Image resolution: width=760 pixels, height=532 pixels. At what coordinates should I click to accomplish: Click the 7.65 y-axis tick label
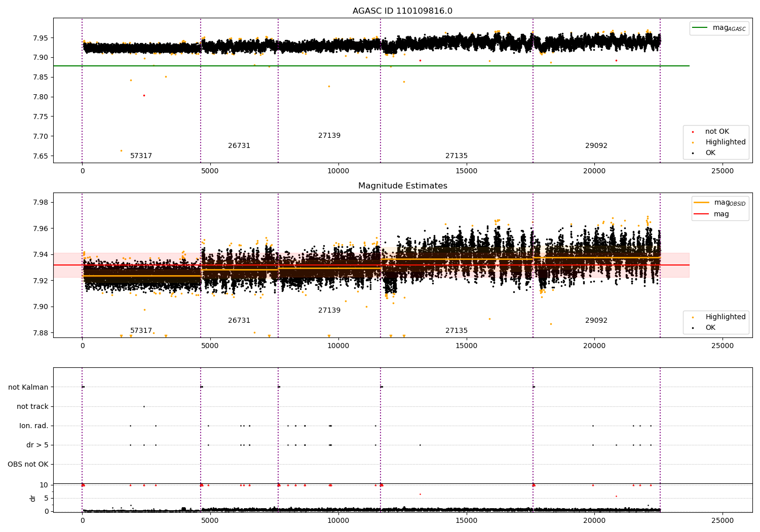[x=41, y=156]
